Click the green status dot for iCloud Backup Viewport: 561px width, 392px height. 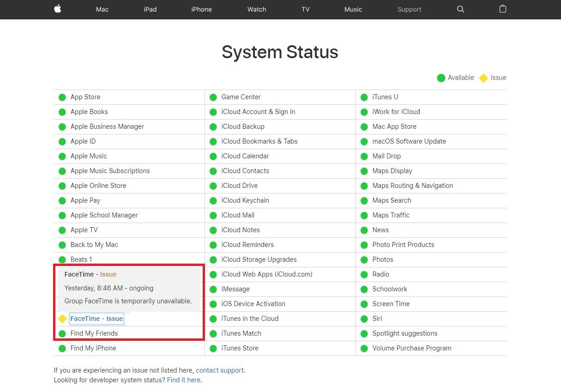pyautogui.click(x=213, y=127)
